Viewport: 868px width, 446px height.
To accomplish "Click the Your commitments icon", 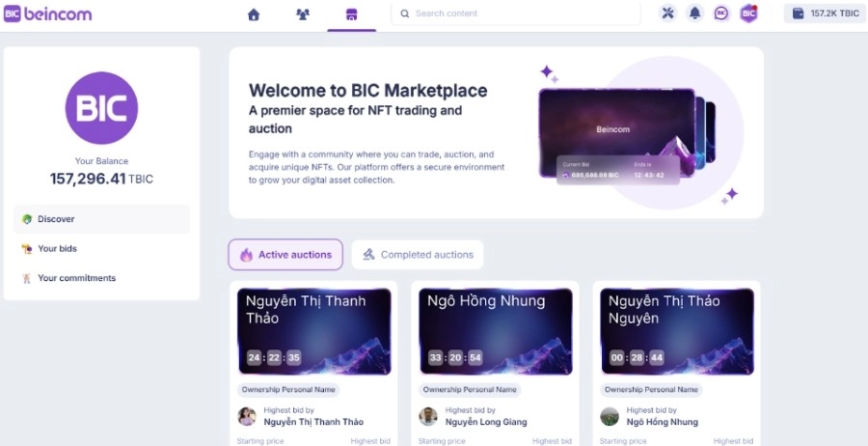I will click(x=27, y=278).
